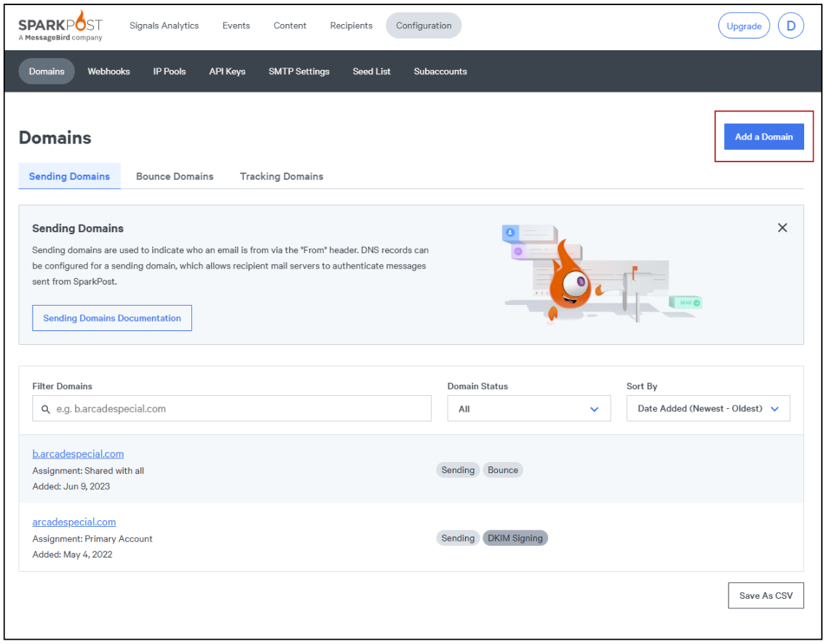The width and height of the screenshot is (826, 644).
Task: Click 'Assignment: Primary Account' text
Action: (x=92, y=538)
